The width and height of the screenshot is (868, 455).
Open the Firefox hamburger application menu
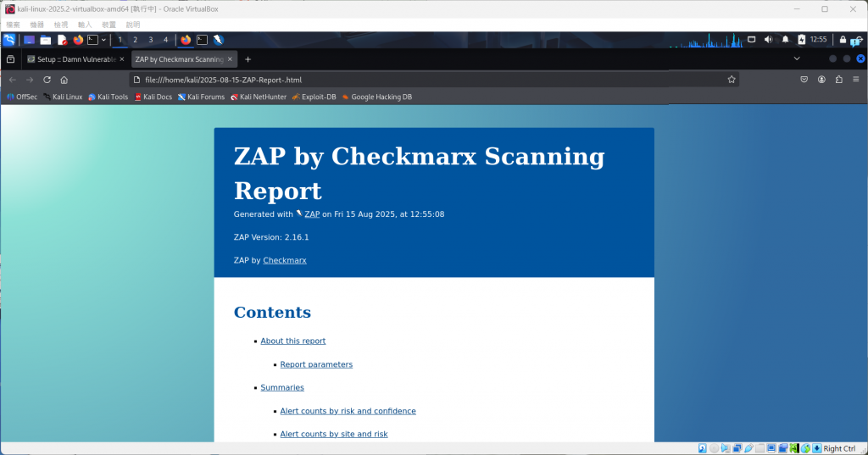[856, 80]
